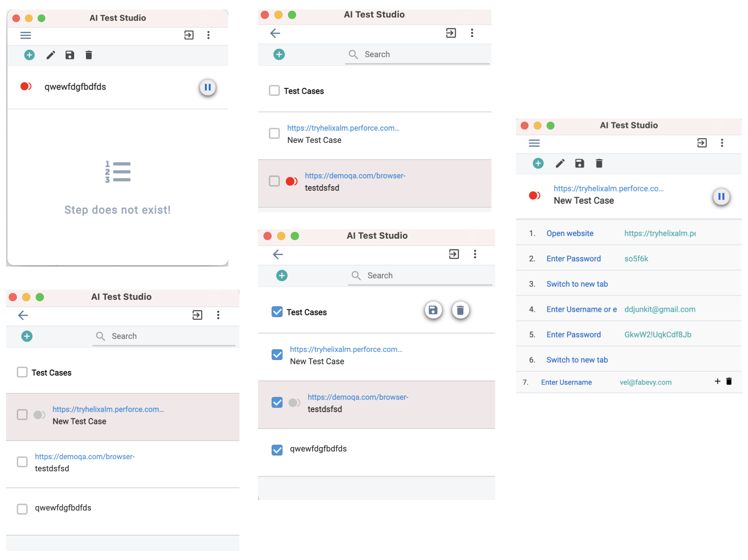Image resolution: width=748 pixels, height=560 pixels.
Task: Uncheck the qwewfdgfbdfds test case
Action: point(277,450)
